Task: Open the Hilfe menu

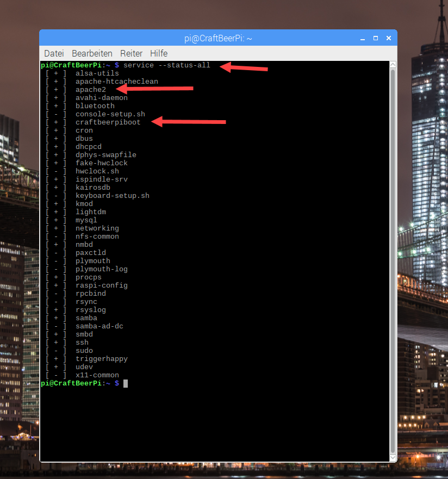Action: (159, 53)
